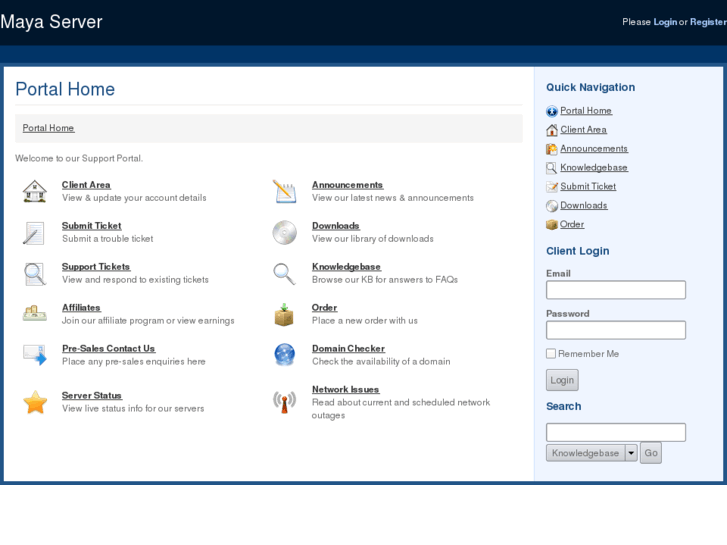Click the Order box icon in main list
The width and height of the screenshot is (727, 545).
284,315
